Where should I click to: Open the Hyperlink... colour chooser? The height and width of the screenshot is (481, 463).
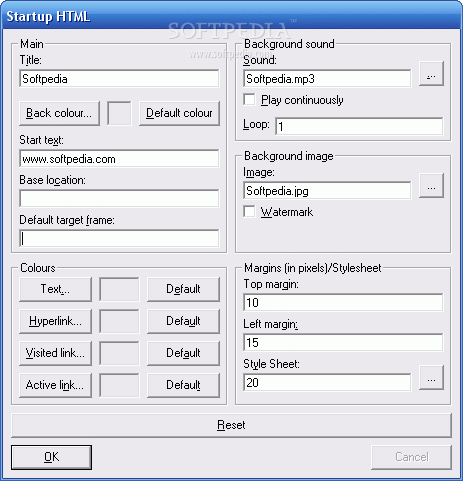click(55, 321)
